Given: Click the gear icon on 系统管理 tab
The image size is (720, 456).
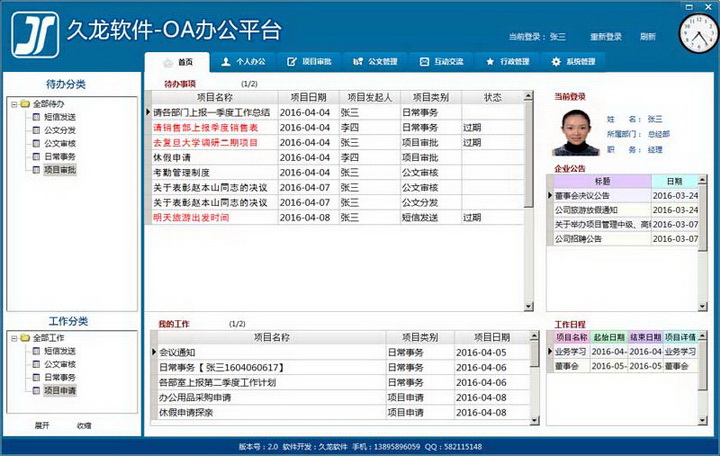Looking at the screenshot, I should (556, 62).
